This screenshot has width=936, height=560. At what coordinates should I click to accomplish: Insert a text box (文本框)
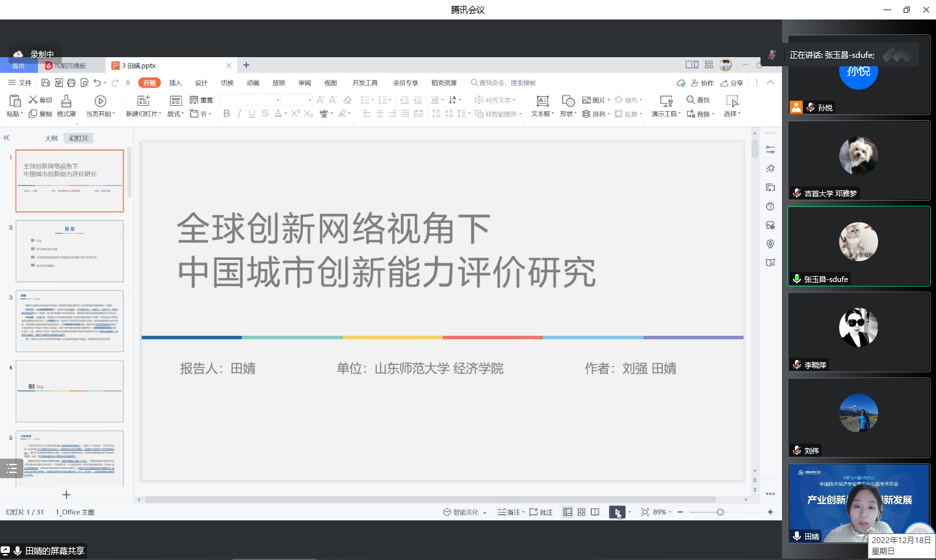[x=542, y=101]
